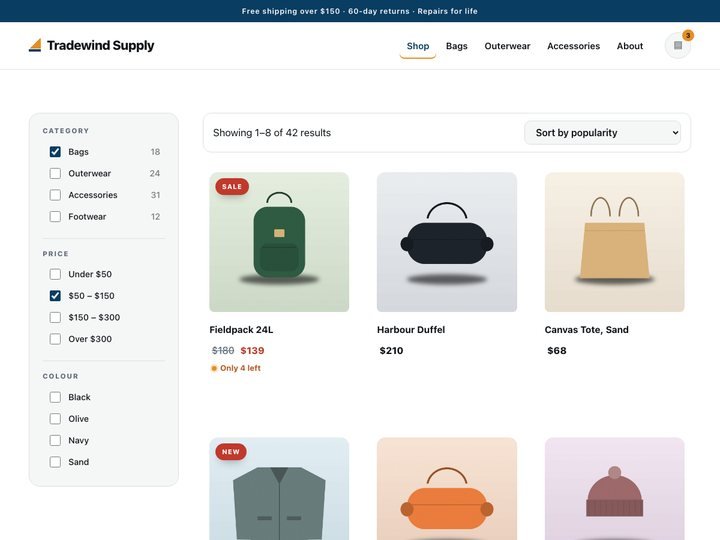Viewport: 720px width, 540px height.
Task: Click the cart badge showing 3
Action: coord(687,35)
